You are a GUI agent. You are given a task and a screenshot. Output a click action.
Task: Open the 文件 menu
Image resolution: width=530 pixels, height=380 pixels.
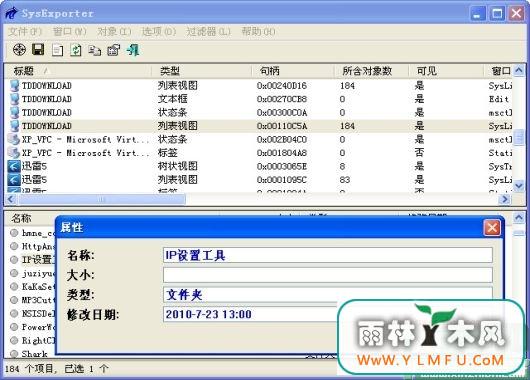[25, 32]
